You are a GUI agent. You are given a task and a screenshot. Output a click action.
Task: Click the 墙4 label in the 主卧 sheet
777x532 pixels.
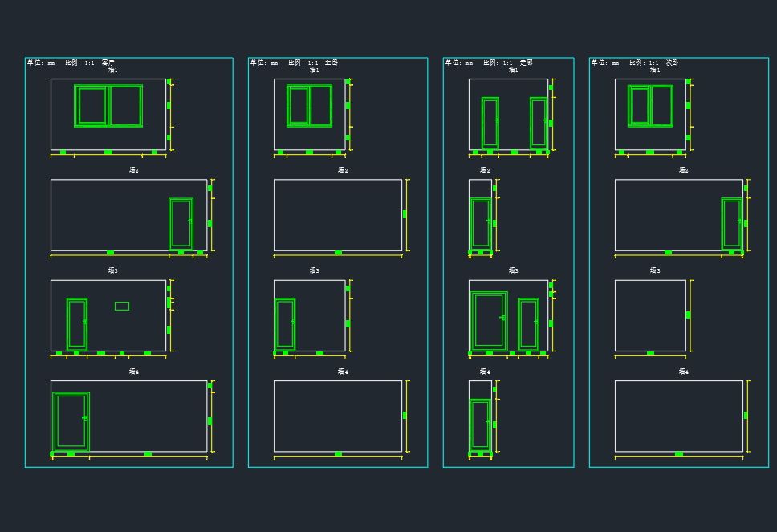tap(343, 372)
